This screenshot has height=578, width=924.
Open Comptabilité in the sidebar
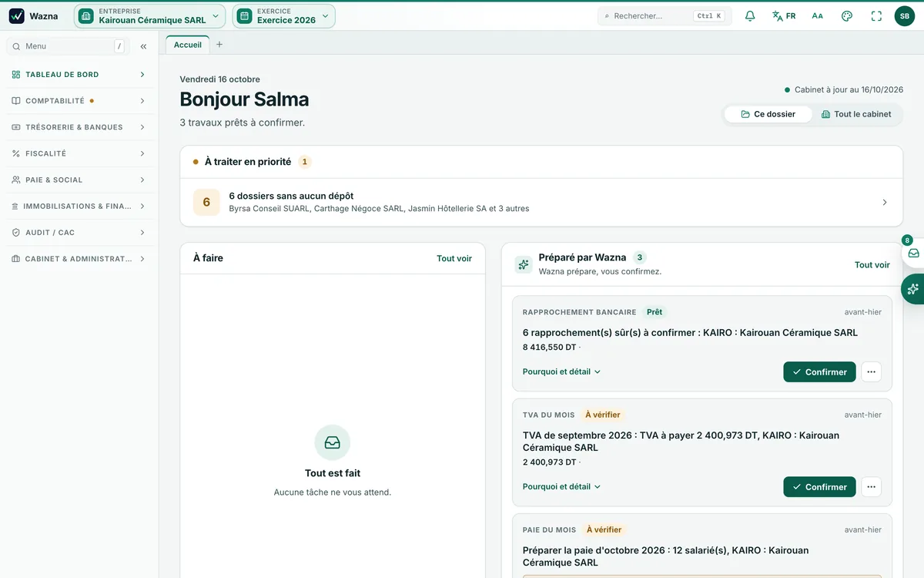coord(79,101)
